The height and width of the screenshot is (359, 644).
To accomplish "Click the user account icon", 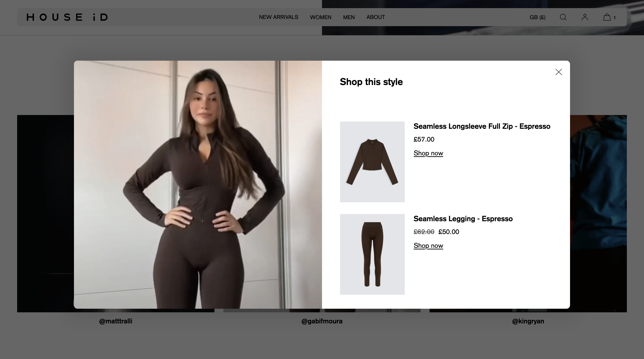I will pyautogui.click(x=584, y=17).
